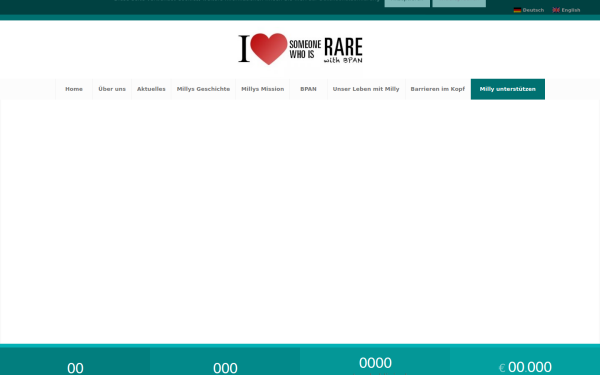This screenshot has width=600, height=375.
Task: Open Barrieren im Kopf page
Action: pyautogui.click(x=437, y=89)
